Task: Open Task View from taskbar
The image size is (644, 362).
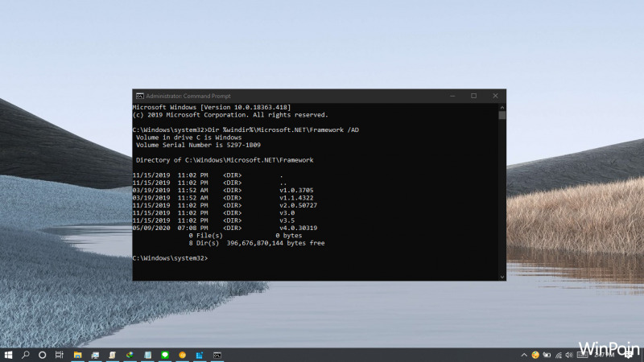Action: (x=59, y=355)
